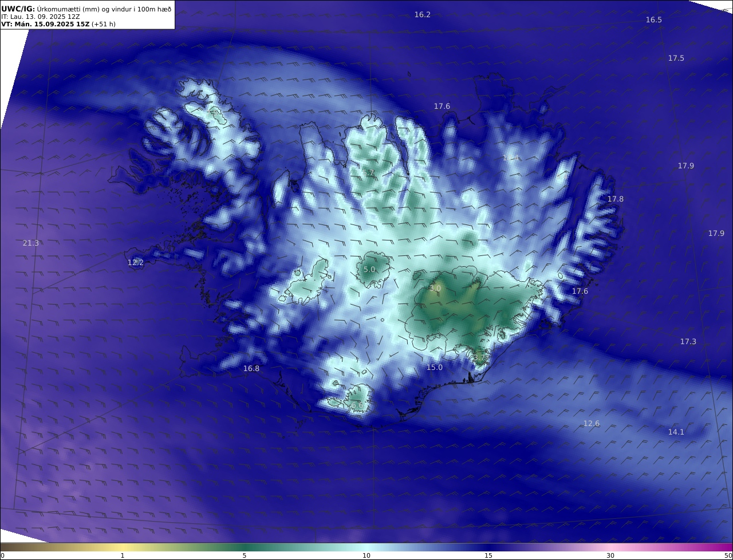Select the IT: Lau. 13. 09. 2025 12Z line

tap(41, 17)
